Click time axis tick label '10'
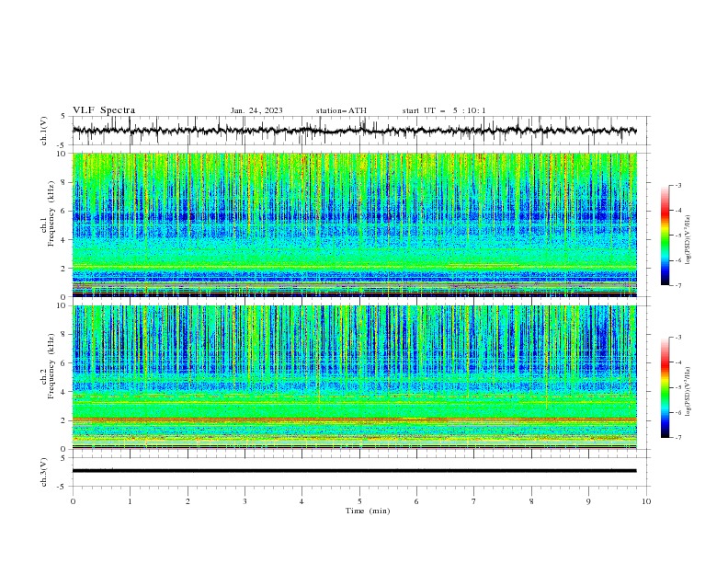The width and height of the screenshot is (728, 563). (646, 501)
